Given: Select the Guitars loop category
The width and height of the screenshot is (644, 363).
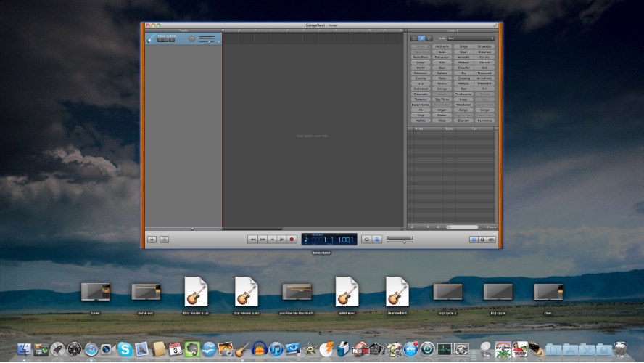Looking at the screenshot, I should point(442,73).
